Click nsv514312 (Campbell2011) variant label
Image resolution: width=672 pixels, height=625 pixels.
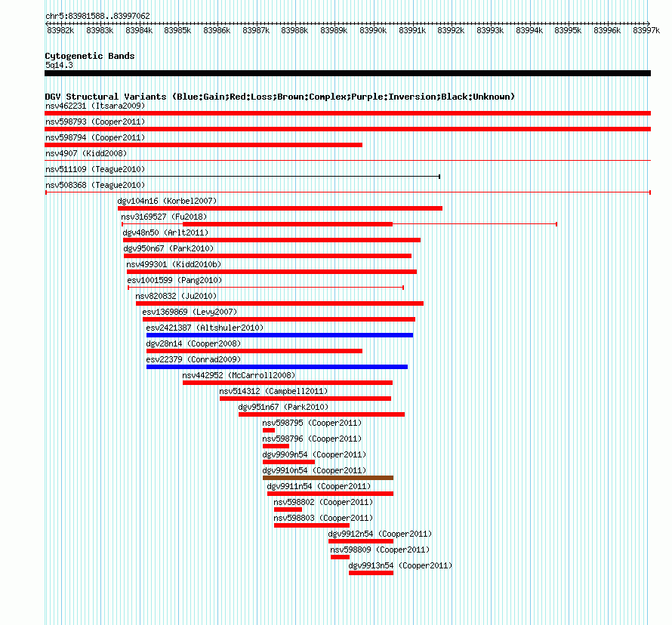tap(273, 391)
